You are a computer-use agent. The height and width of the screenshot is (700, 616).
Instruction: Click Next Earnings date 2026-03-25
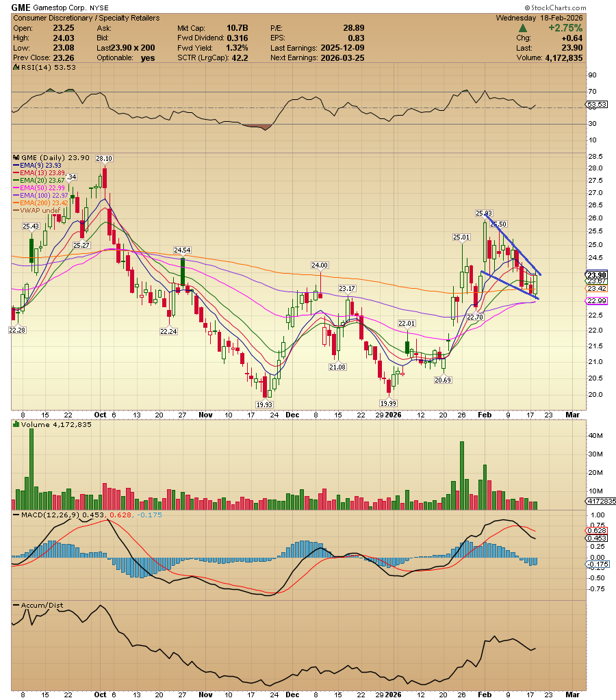click(x=343, y=57)
